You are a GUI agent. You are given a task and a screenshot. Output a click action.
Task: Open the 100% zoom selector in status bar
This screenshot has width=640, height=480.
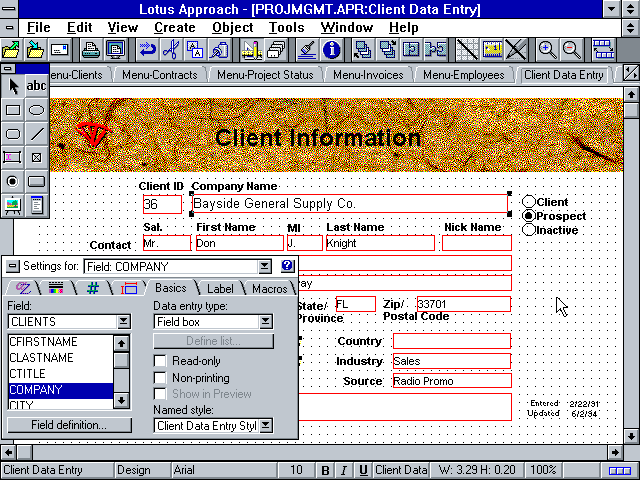pos(543,470)
